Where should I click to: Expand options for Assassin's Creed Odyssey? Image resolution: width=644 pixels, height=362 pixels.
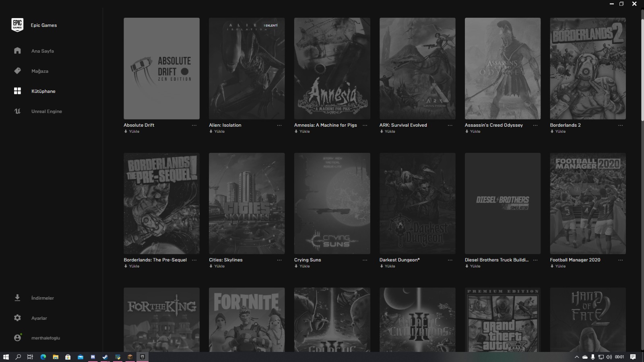(535, 125)
